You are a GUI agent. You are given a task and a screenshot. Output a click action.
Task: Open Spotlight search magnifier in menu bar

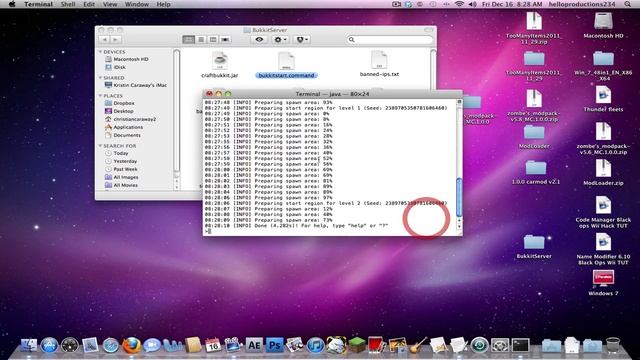point(627,4)
